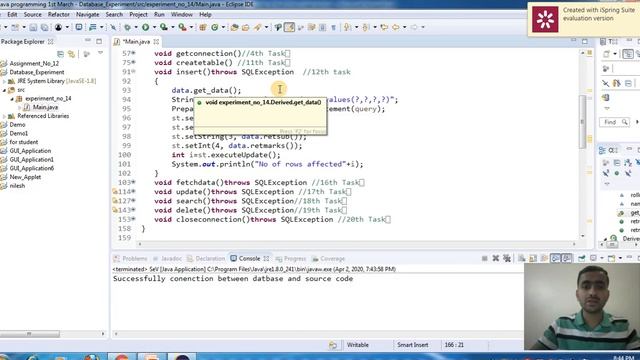The height and width of the screenshot is (360, 640).
Task: Click the Next Annotation toolbar icon
Action: click(347, 27)
